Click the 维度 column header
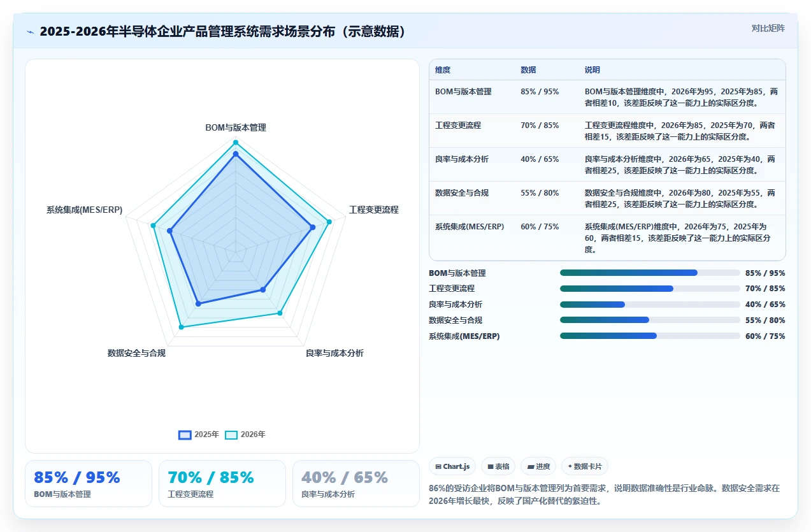The height and width of the screenshot is (532, 811). 443,70
